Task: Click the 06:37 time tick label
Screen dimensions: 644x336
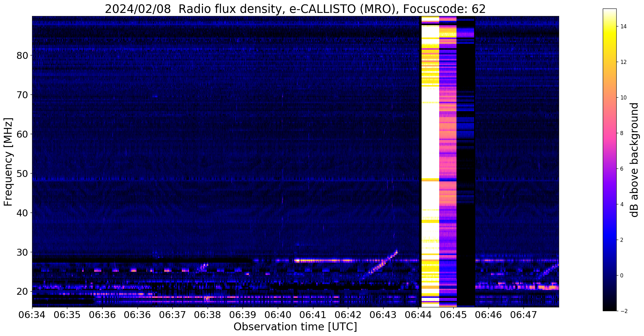Action: (x=172, y=314)
